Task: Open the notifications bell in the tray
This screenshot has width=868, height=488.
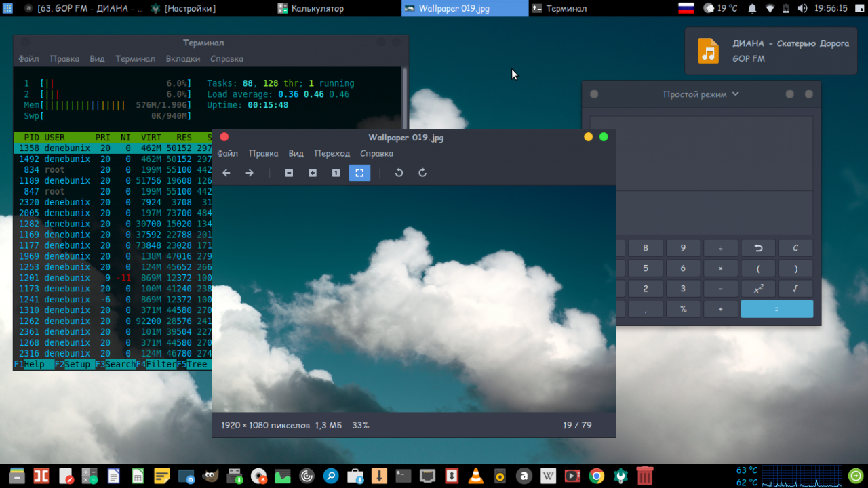Action: pos(752,8)
